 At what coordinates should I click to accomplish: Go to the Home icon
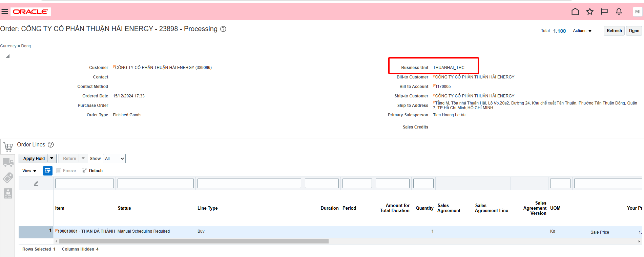(575, 11)
